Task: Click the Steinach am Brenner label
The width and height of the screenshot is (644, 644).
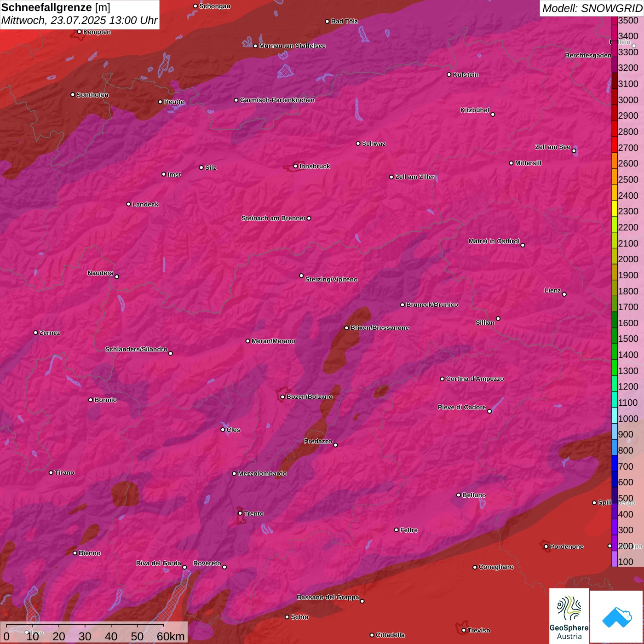Action: click(x=274, y=218)
